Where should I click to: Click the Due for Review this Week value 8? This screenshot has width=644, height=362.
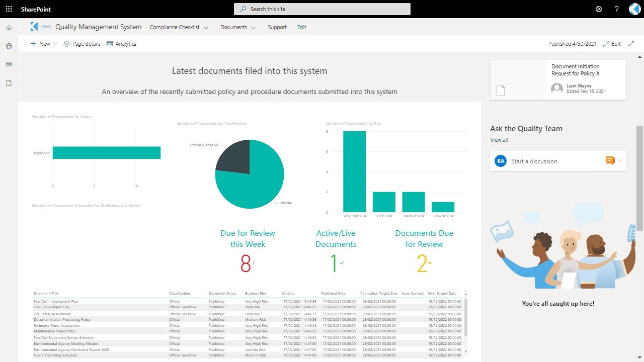coord(246,263)
